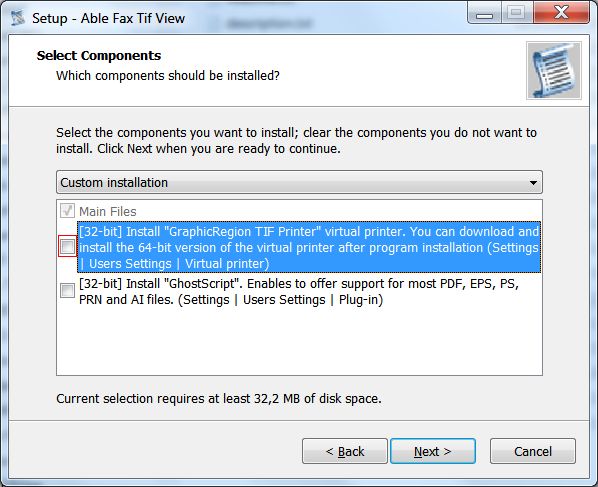Image resolution: width=598 pixels, height=487 pixels.
Task: Minimize the Setup window
Action: click(x=484, y=13)
